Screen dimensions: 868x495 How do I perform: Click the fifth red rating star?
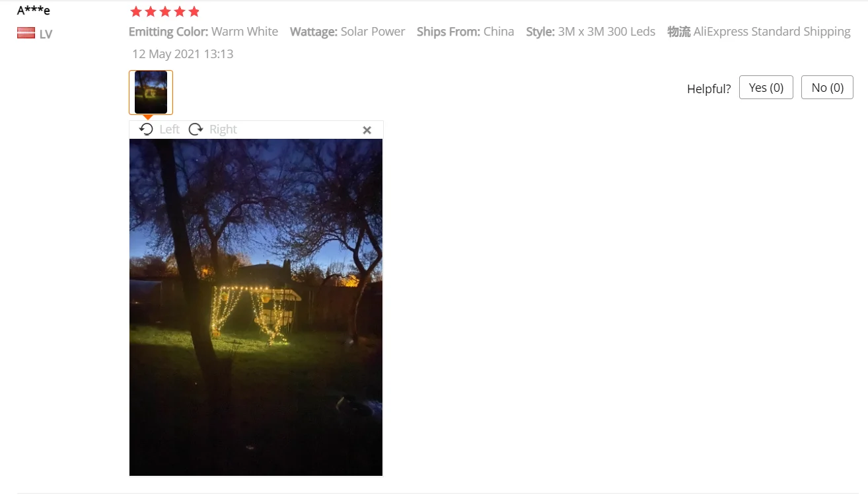tap(194, 11)
